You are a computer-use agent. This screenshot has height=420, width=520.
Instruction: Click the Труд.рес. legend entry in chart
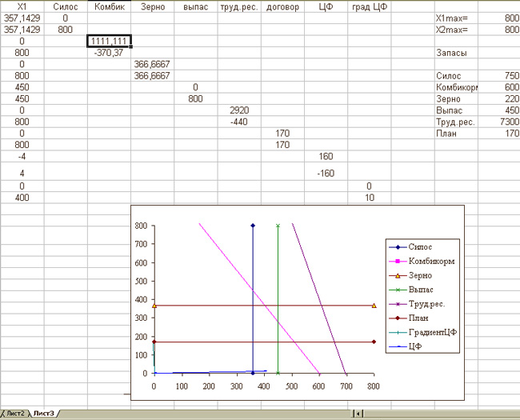tap(417, 304)
